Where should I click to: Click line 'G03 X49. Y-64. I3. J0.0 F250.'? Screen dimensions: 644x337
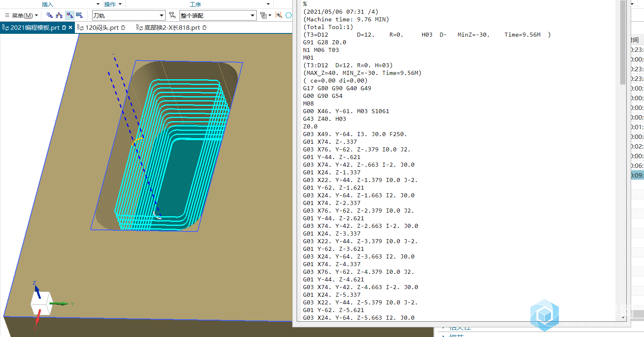[x=355, y=134]
